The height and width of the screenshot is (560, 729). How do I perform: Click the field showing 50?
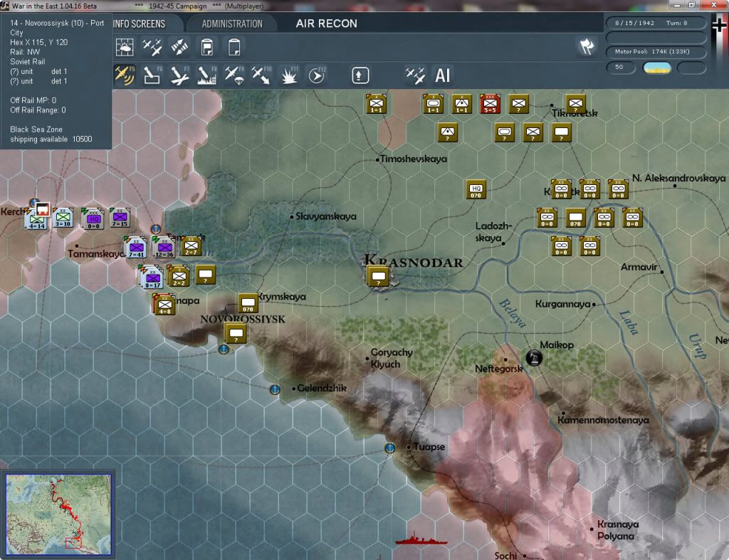click(x=621, y=68)
